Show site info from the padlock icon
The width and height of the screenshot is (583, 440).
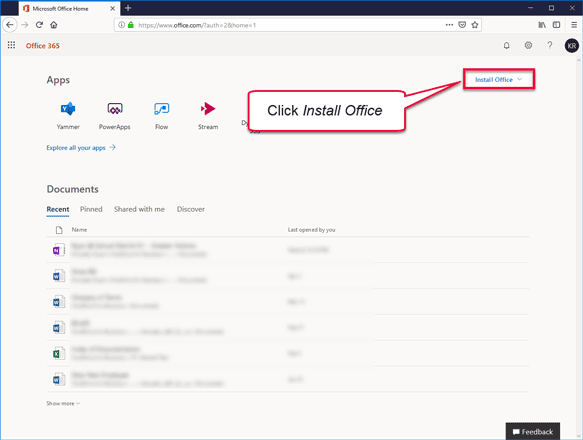click(x=131, y=25)
